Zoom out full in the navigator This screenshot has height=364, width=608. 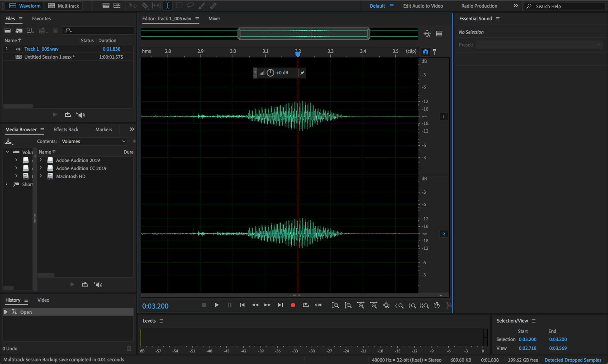coord(427,34)
